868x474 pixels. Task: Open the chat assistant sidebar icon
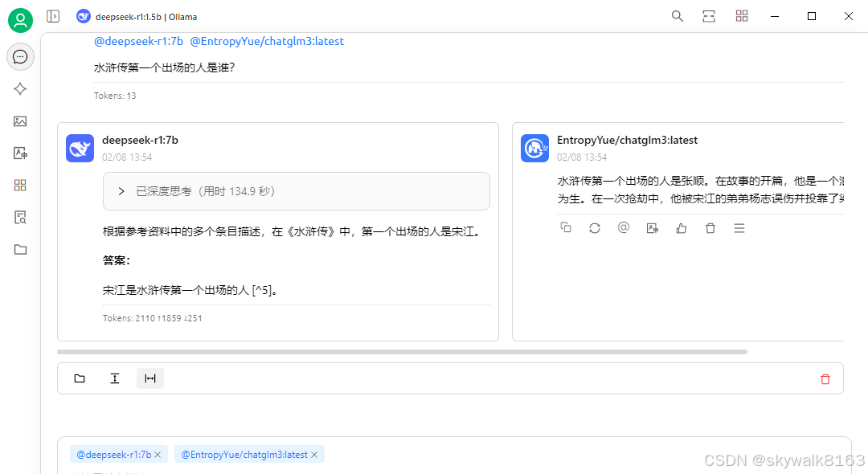point(20,57)
